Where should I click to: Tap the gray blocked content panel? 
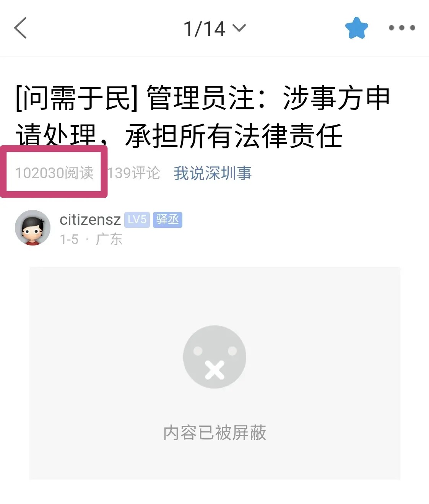[x=214, y=373]
